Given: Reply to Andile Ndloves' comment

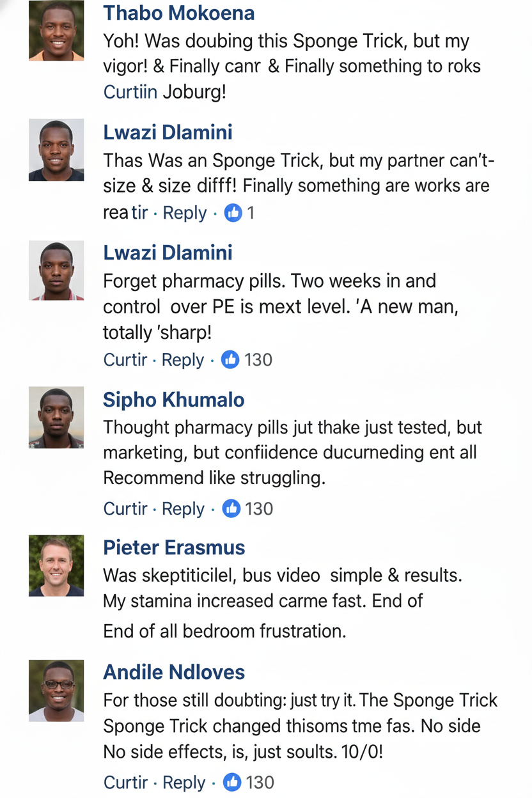Looking at the screenshot, I should pos(184,782).
